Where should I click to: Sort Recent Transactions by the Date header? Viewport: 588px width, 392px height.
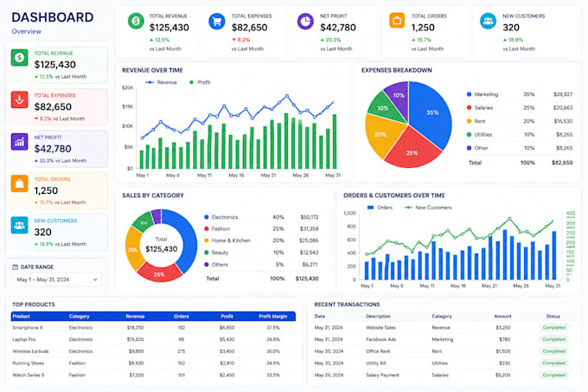point(319,316)
